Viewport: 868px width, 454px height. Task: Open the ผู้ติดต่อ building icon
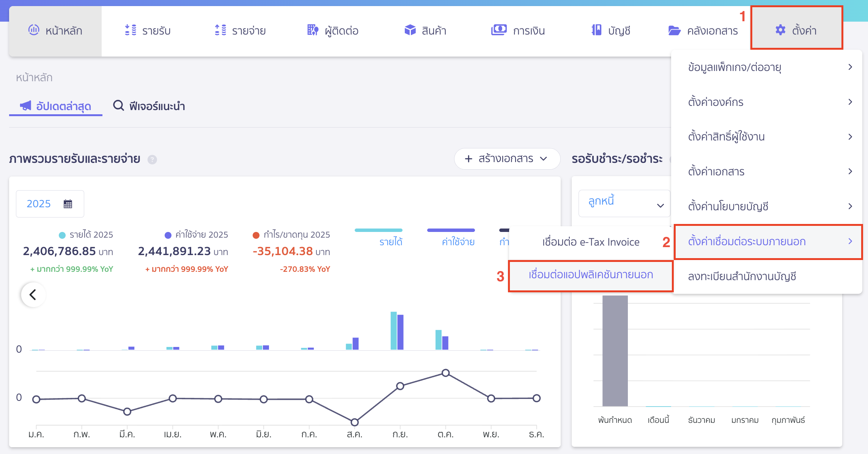click(313, 30)
